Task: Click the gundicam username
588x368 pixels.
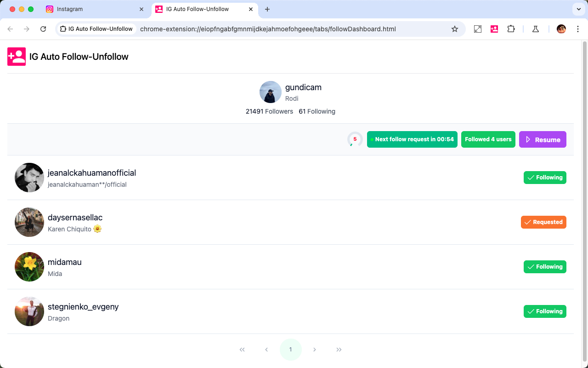Action: coord(303,87)
